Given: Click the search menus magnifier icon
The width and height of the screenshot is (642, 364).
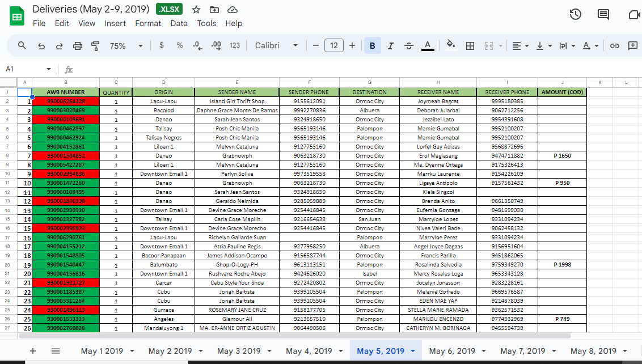Looking at the screenshot, I should click(22, 45).
